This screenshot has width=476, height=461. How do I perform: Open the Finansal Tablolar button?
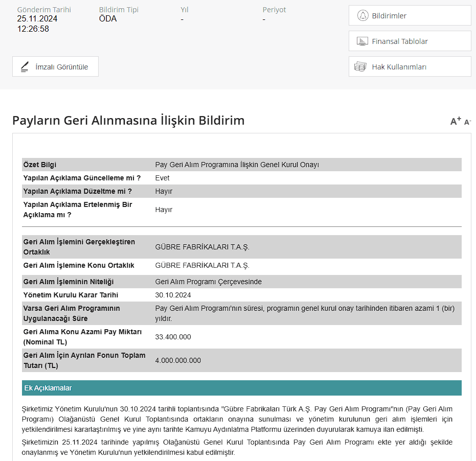click(410, 41)
